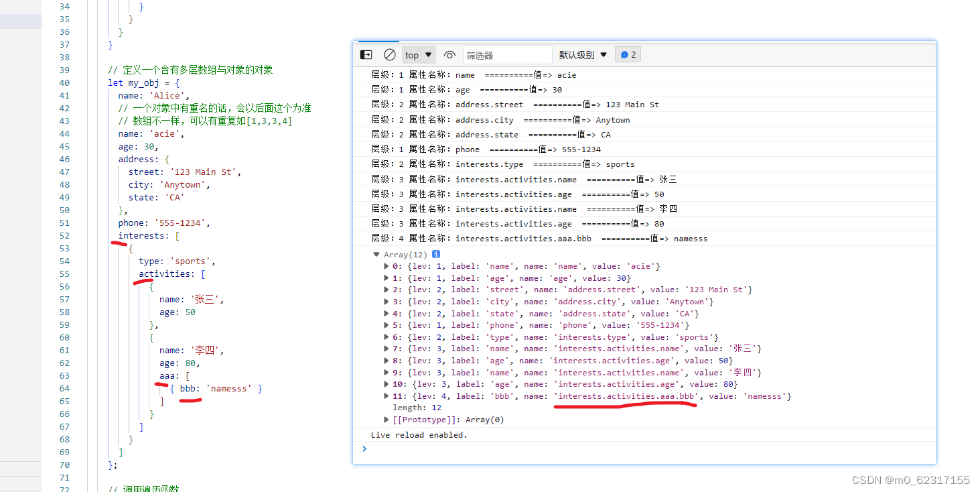
Task: Expand array item 11 with value namesss
Action: (x=387, y=395)
